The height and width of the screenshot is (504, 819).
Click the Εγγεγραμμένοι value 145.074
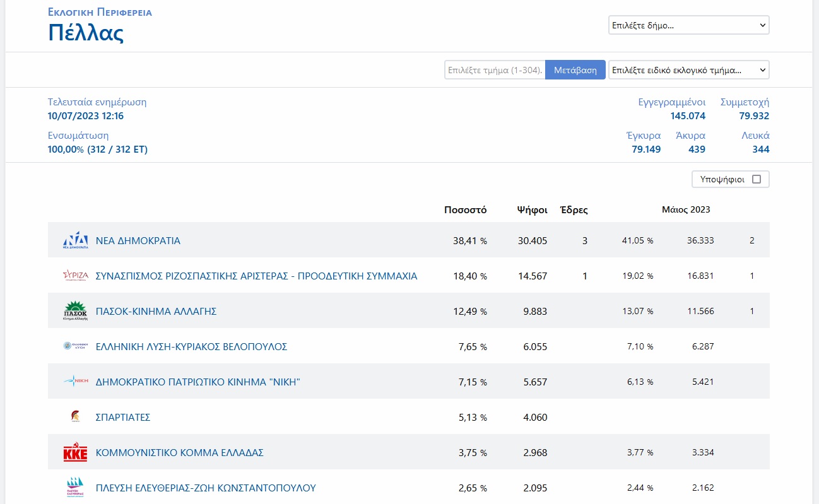click(688, 116)
